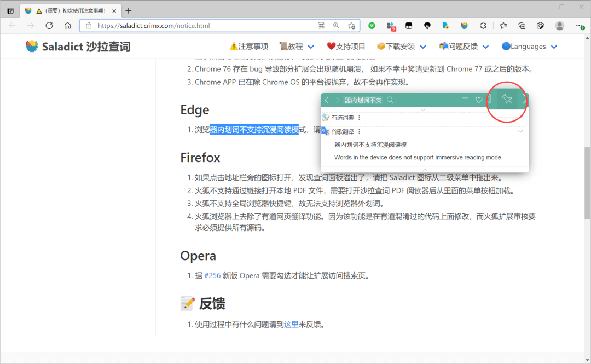This screenshot has width=591, height=364.
Task: Collapse the 谷歌翻译 result section
Action: 520,131
